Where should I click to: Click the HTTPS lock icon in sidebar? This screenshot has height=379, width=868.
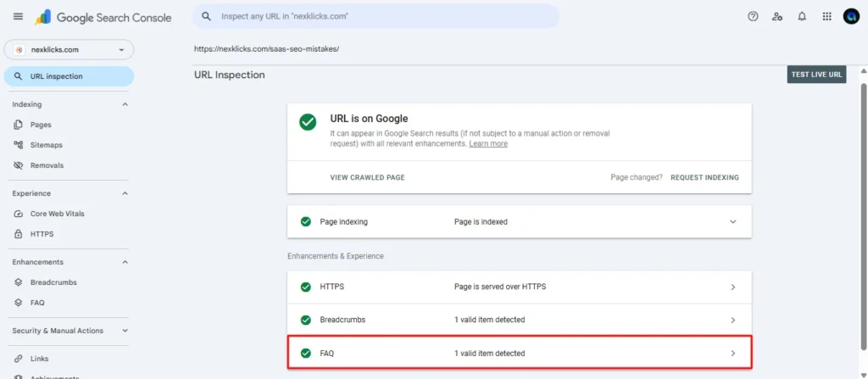pos(19,234)
